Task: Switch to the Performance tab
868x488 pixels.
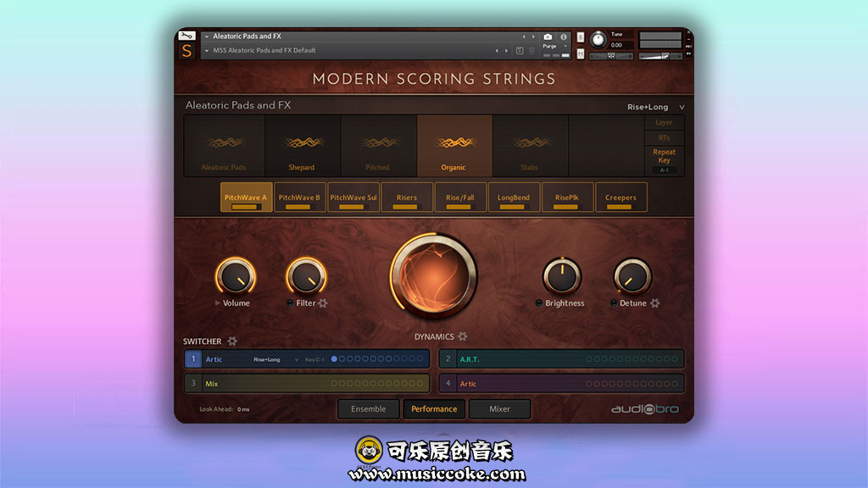Action: (x=434, y=409)
